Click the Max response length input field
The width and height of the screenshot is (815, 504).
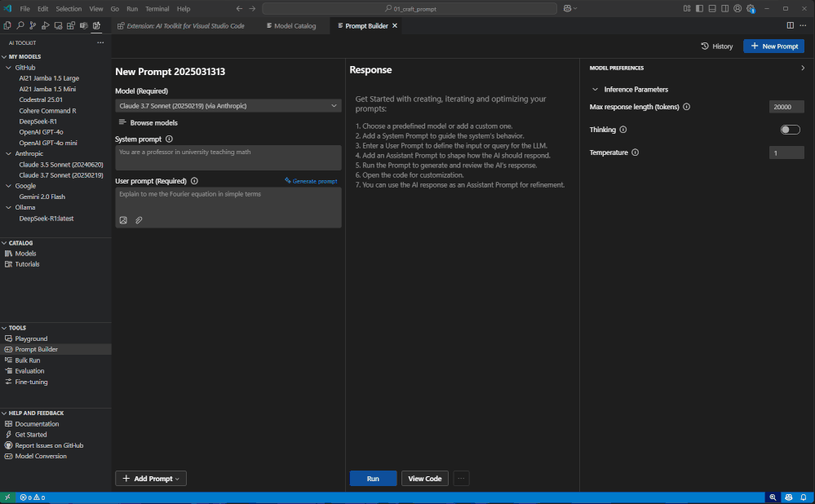786,107
